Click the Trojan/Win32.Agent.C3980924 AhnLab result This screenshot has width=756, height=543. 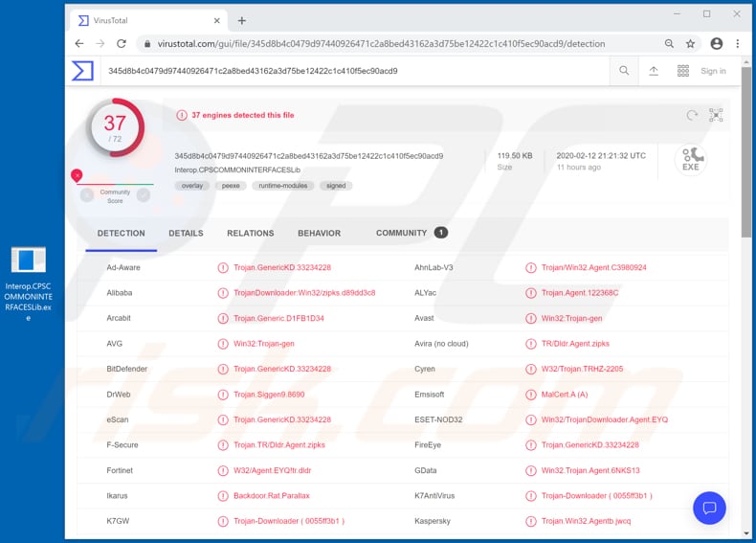(594, 268)
